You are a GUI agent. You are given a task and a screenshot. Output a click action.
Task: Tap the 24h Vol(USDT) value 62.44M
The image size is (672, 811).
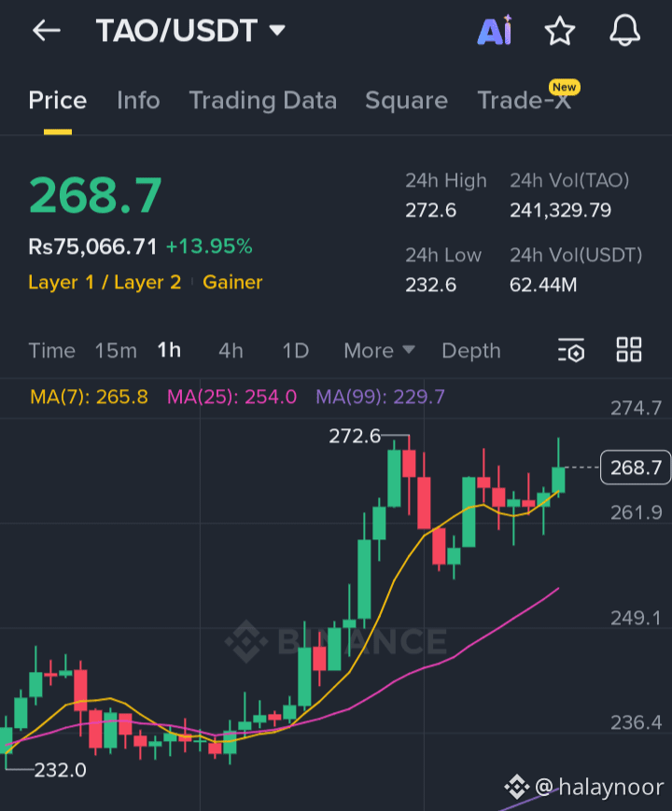(x=543, y=285)
